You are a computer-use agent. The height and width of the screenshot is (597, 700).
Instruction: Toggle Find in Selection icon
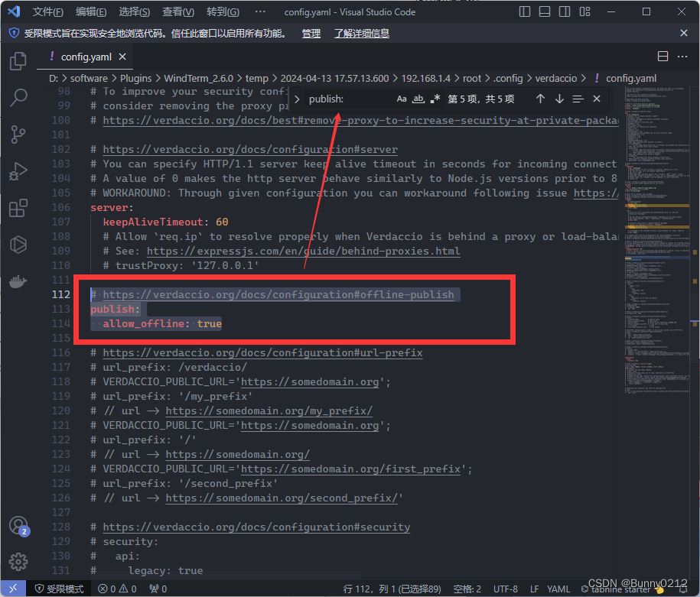(x=578, y=99)
